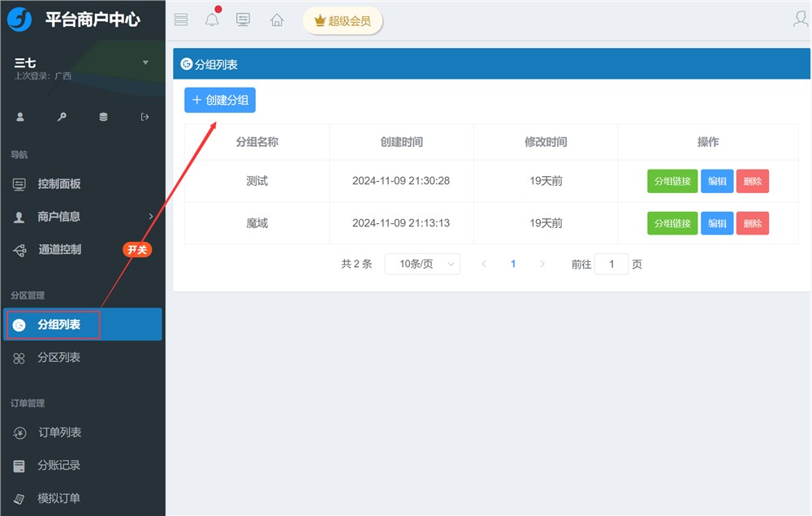This screenshot has width=812, height=516.
Task: Toggle the 开关 switch for 通道控制
Action: 137,250
